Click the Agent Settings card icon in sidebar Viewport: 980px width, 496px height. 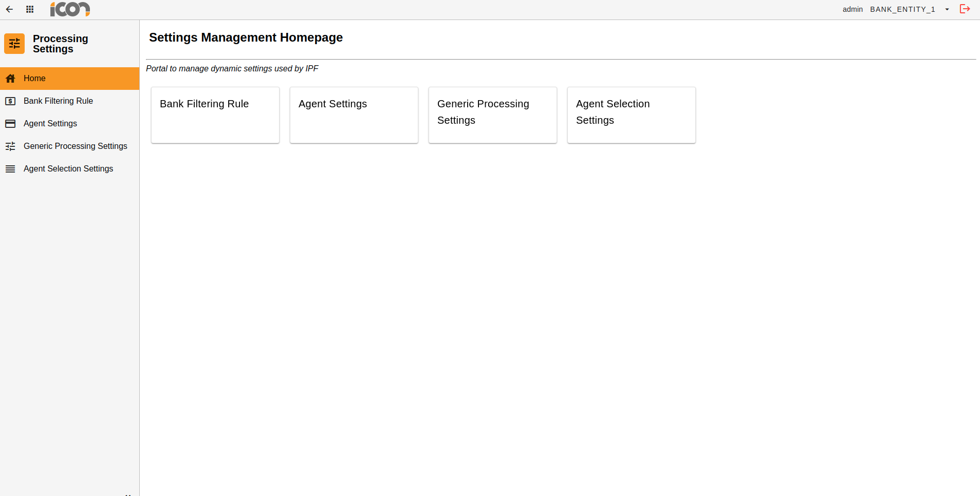[11, 123]
